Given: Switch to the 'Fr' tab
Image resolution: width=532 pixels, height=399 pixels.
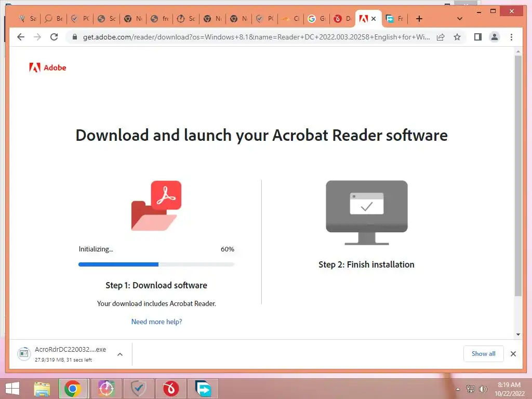Looking at the screenshot, I should (395, 19).
